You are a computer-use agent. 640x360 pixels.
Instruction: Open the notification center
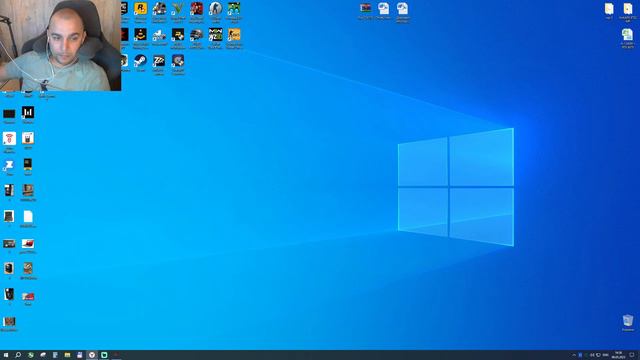tap(632, 355)
